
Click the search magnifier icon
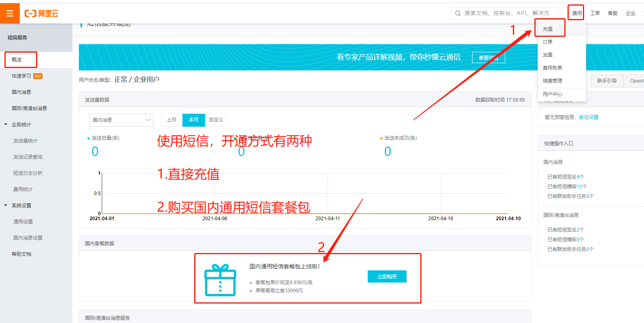tap(458, 13)
